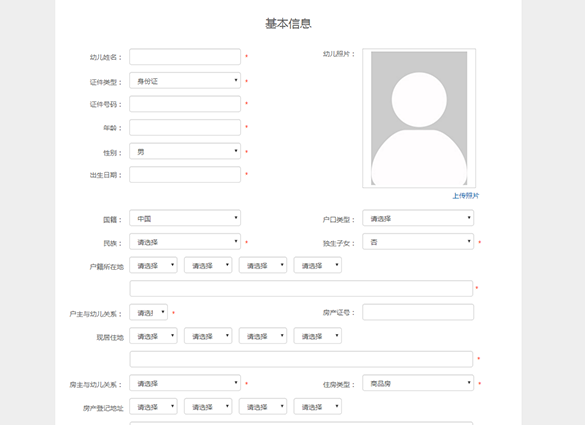Click the 房产证号 input field

point(418,312)
